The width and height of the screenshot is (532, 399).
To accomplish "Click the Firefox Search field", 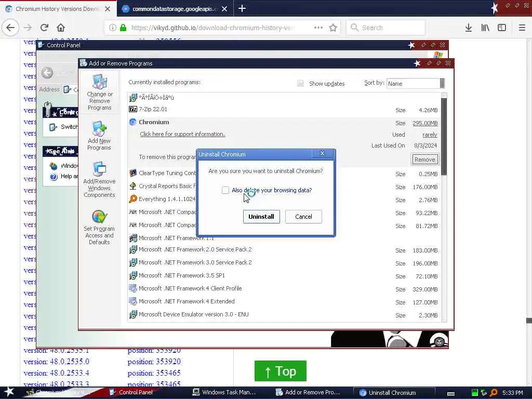I will click(386, 28).
